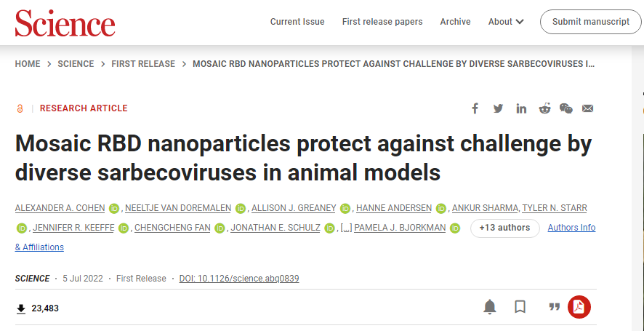Image resolution: width=644 pixels, height=331 pixels.
Task: Share article on Facebook
Action: (475, 108)
